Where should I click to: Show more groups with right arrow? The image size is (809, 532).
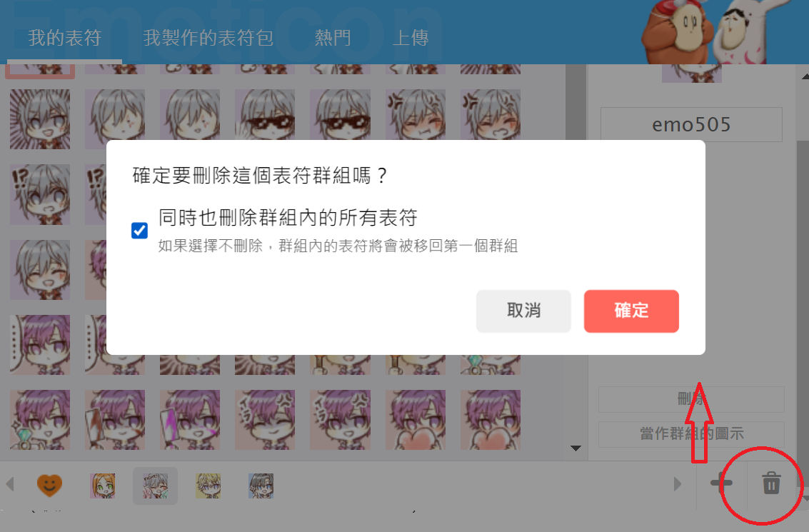click(x=678, y=484)
